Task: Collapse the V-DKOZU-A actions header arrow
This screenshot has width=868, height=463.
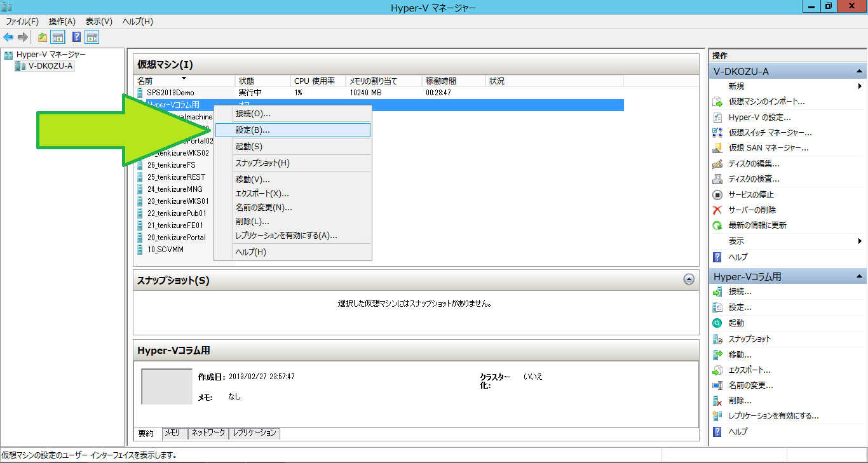Action: point(859,72)
